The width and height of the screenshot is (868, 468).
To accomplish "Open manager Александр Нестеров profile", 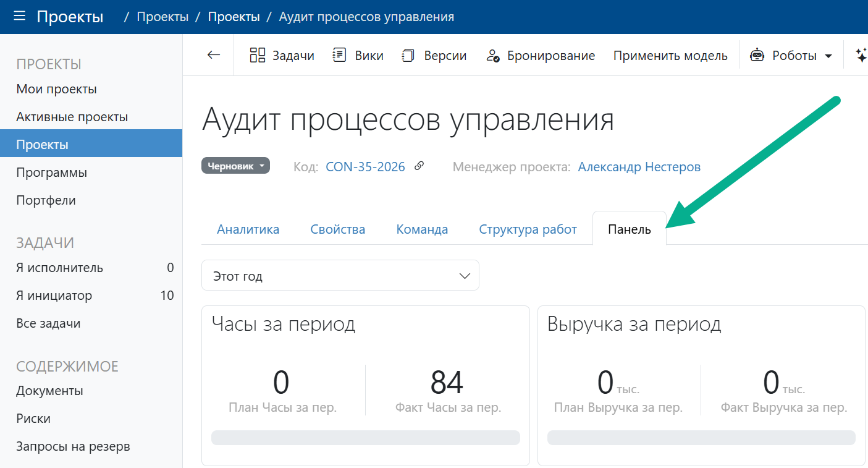I will (x=639, y=166).
